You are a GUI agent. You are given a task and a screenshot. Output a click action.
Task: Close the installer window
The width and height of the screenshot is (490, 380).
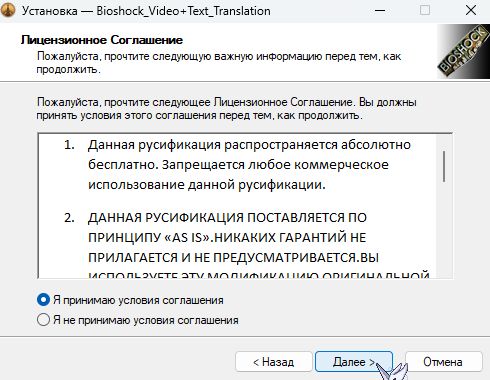point(471,10)
